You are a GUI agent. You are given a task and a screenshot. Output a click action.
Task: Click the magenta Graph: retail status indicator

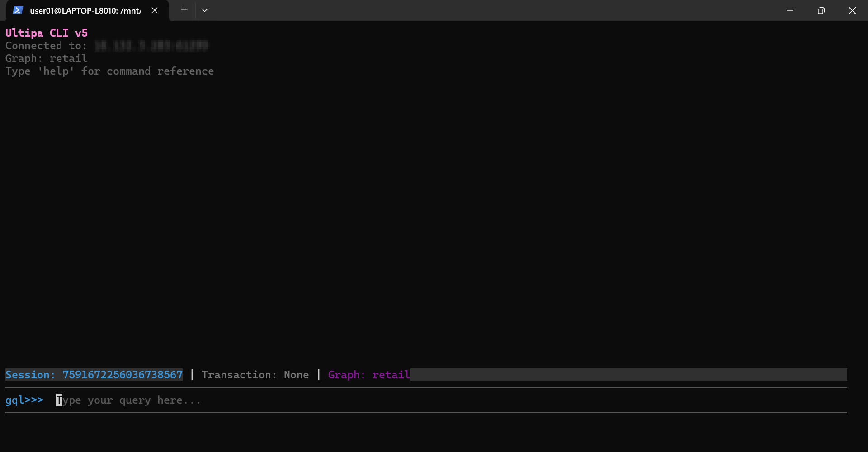click(x=368, y=375)
